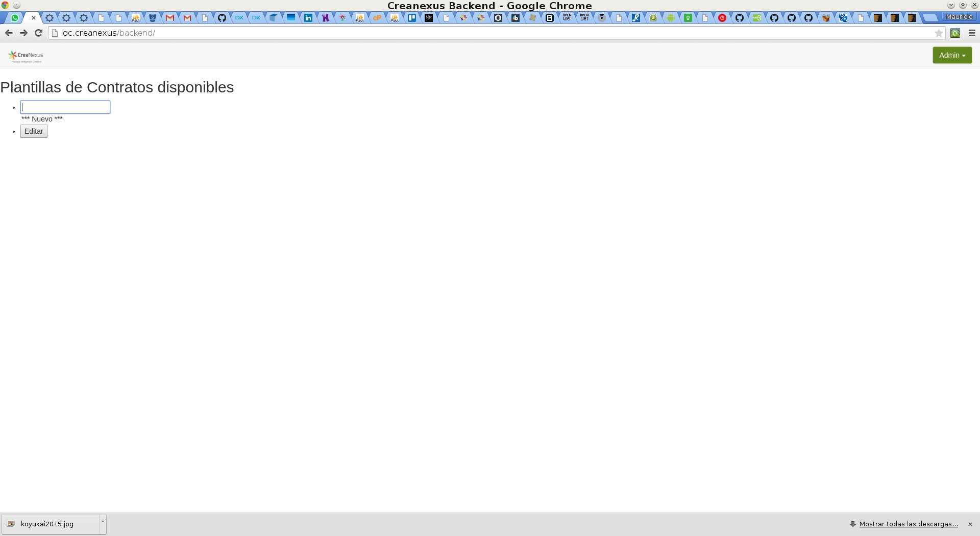Click the Plantillas de Contratos disponibles heading

point(117,87)
